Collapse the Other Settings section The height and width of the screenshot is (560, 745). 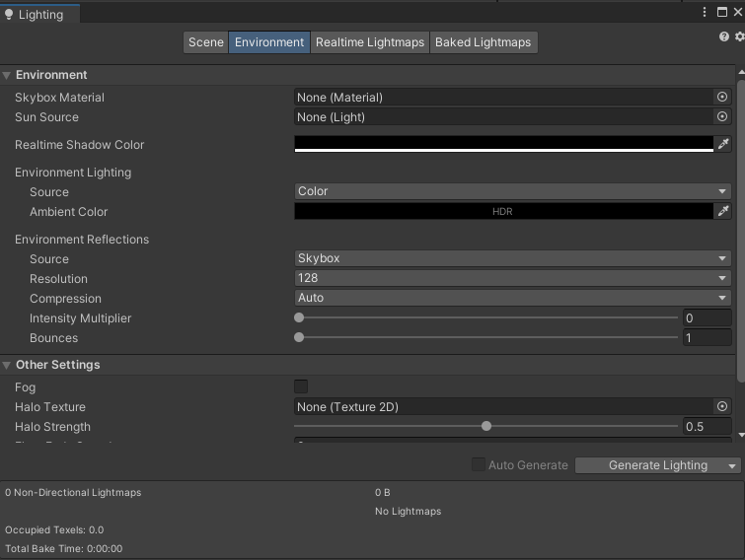(x=6, y=365)
